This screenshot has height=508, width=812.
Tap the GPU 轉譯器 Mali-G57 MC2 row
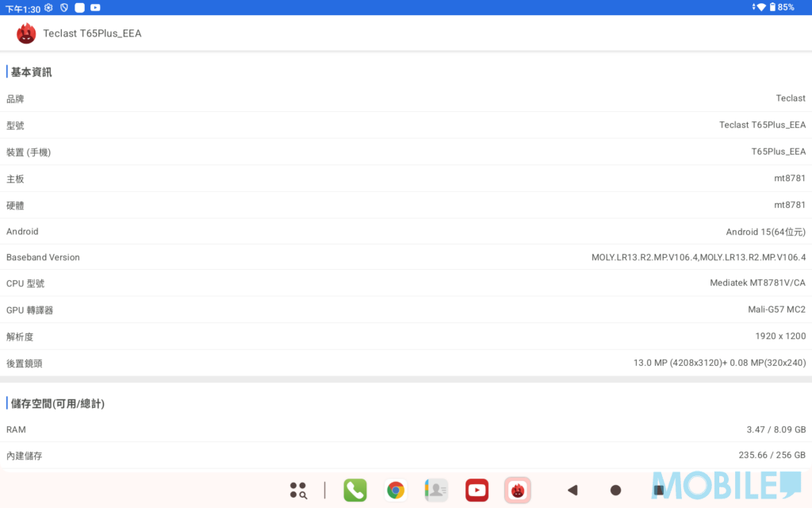point(406,310)
